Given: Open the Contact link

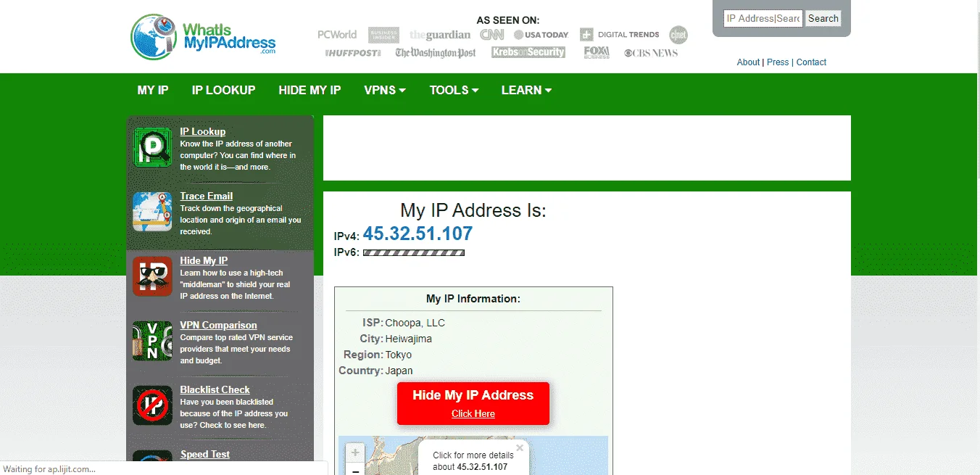Looking at the screenshot, I should pos(811,62).
